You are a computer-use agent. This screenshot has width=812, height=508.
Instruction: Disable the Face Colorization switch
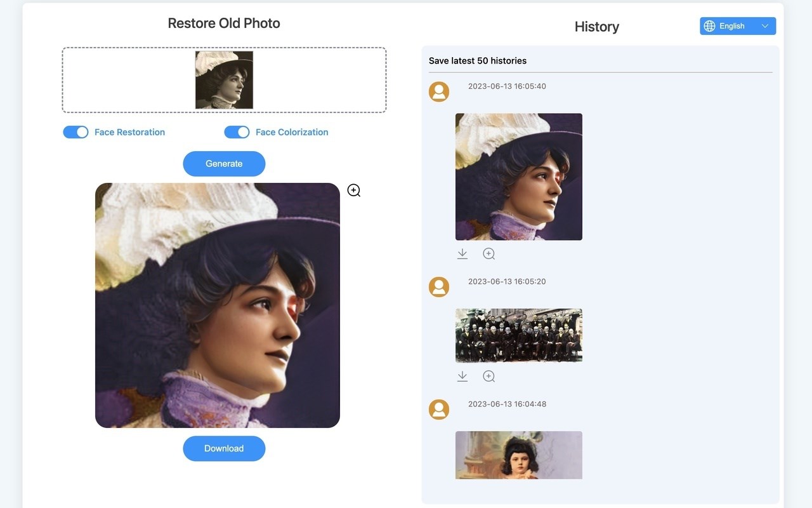(x=237, y=132)
